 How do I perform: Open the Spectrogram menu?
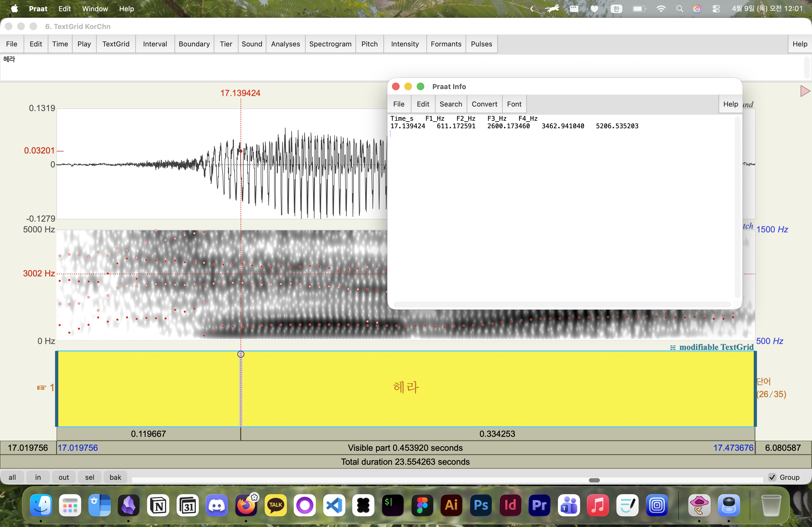[330, 44]
